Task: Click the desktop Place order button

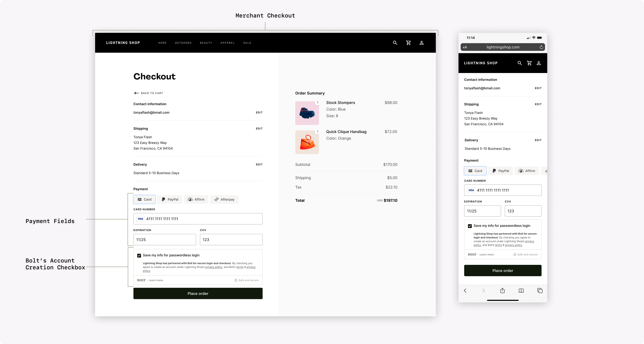Action: pyautogui.click(x=198, y=294)
